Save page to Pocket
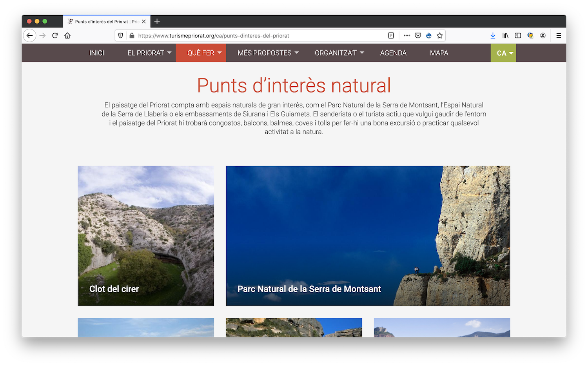 [418, 36]
